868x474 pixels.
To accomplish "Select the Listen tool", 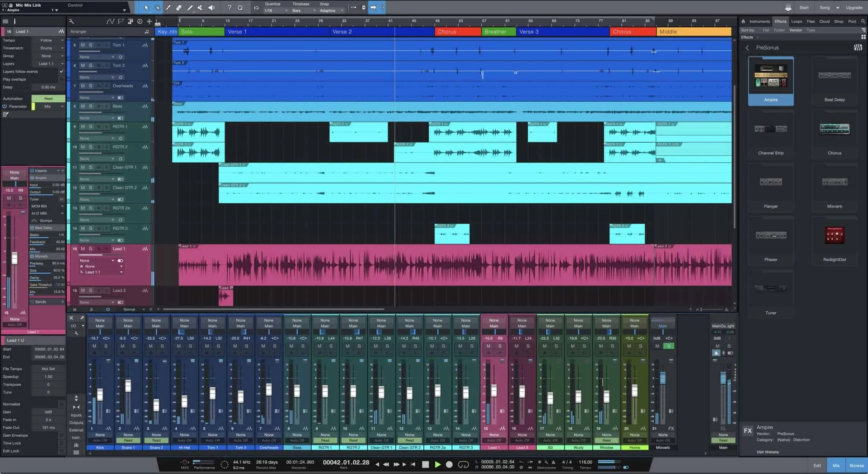I will (212, 7).
